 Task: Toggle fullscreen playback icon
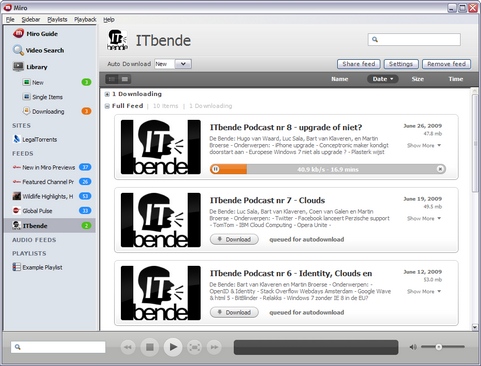pyautogui.click(x=195, y=347)
